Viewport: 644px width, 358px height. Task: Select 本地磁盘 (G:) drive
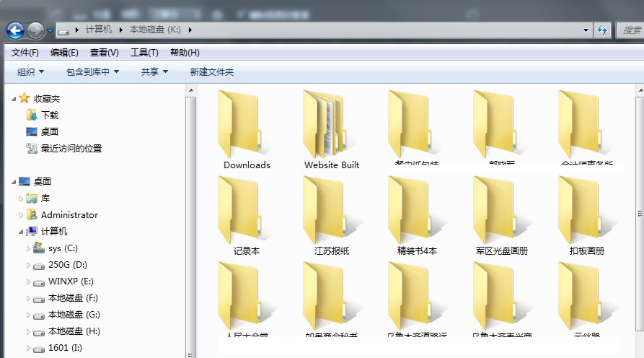(x=74, y=315)
